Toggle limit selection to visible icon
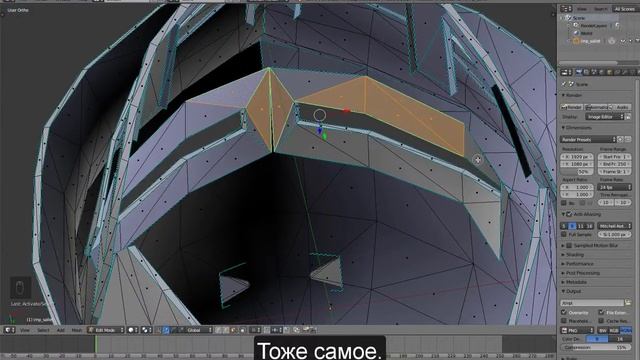The image size is (640, 360). coord(243,330)
